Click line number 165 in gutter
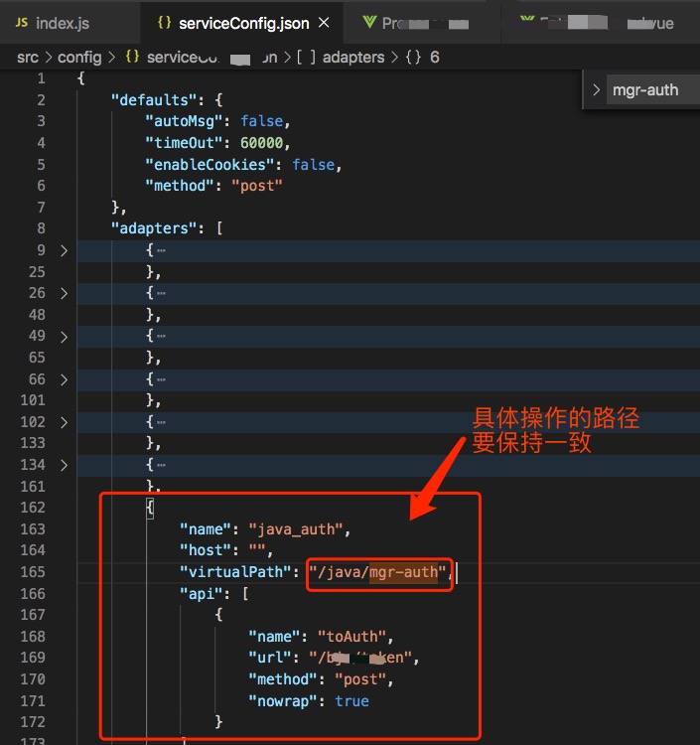700x745 pixels. (33, 571)
